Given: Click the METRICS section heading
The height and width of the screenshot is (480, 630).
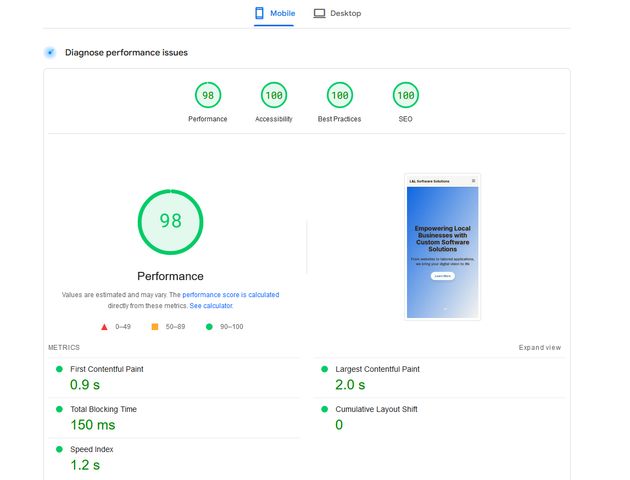Looking at the screenshot, I should tap(64, 347).
